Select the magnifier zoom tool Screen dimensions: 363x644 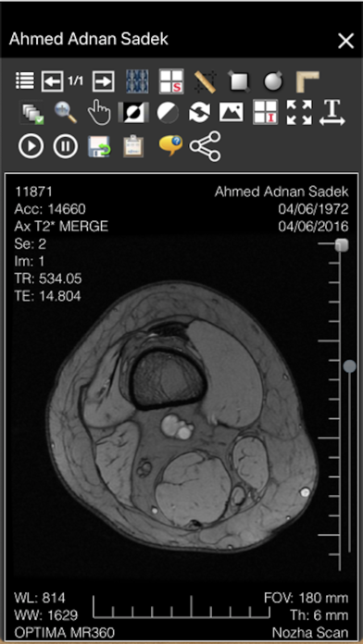click(66, 113)
